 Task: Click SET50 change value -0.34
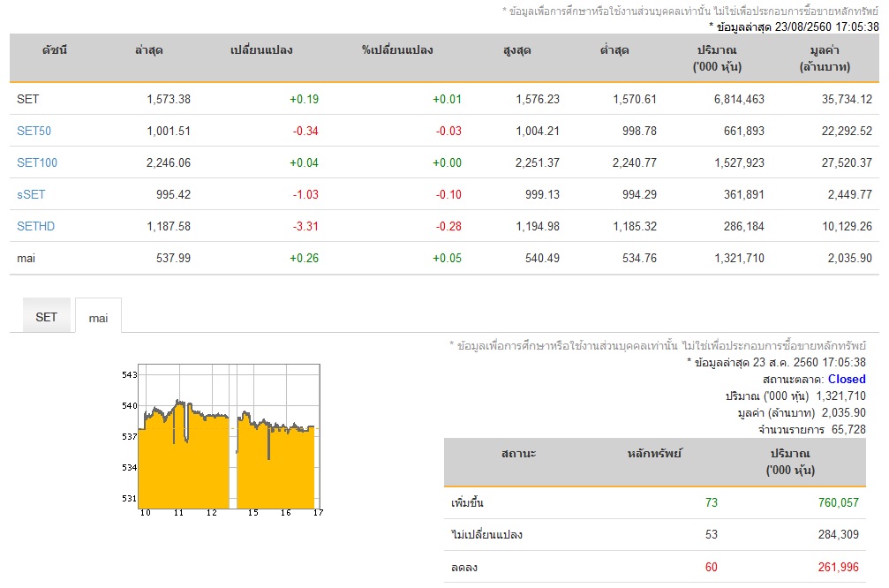click(x=305, y=131)
